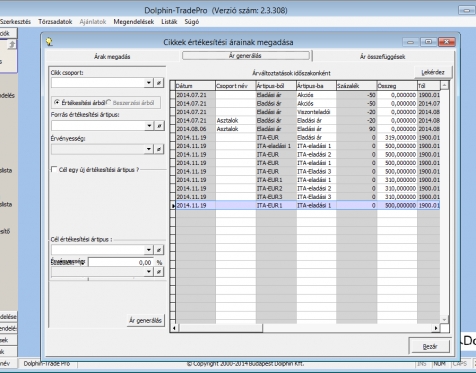Click the Tól column header
The width and height of the screenshot is (476, 373).
click(x=428, y=86)
